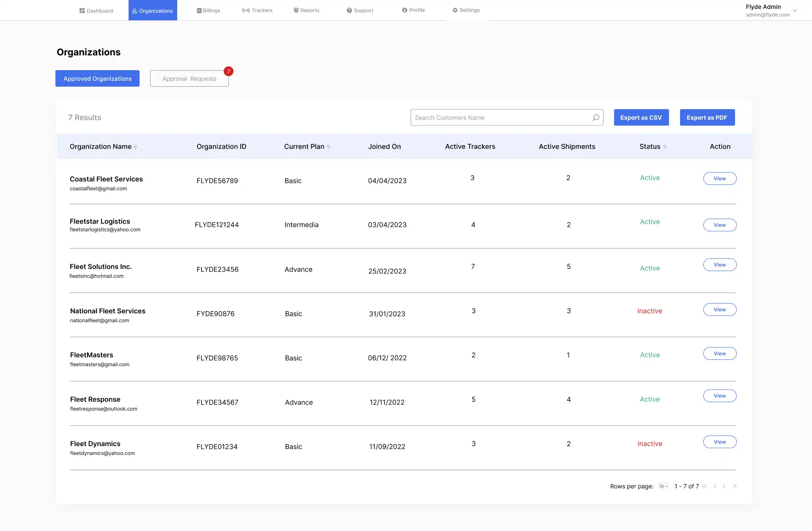Click the Export as PDF button

point(707,118)
